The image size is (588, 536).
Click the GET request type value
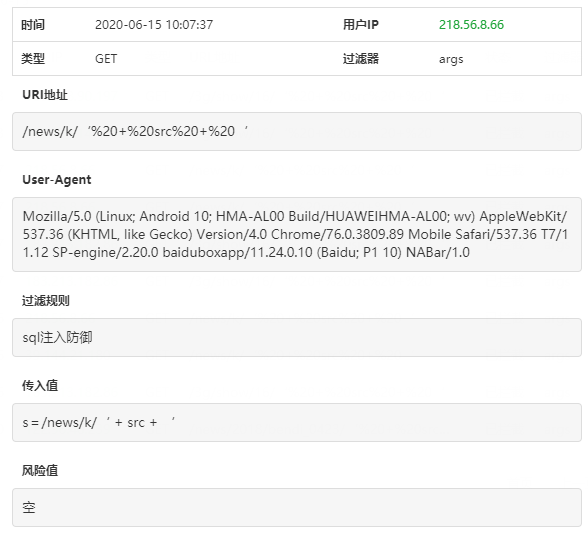click(106, 59)
